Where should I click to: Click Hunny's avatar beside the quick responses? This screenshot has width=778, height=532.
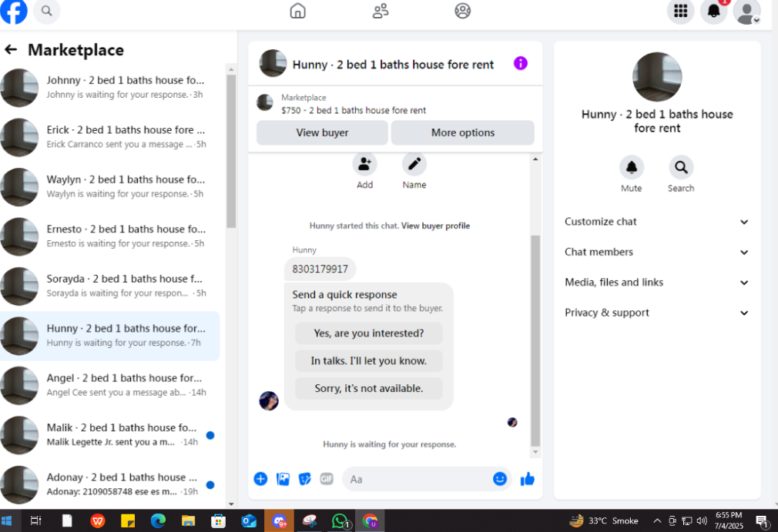click(268, 400)
